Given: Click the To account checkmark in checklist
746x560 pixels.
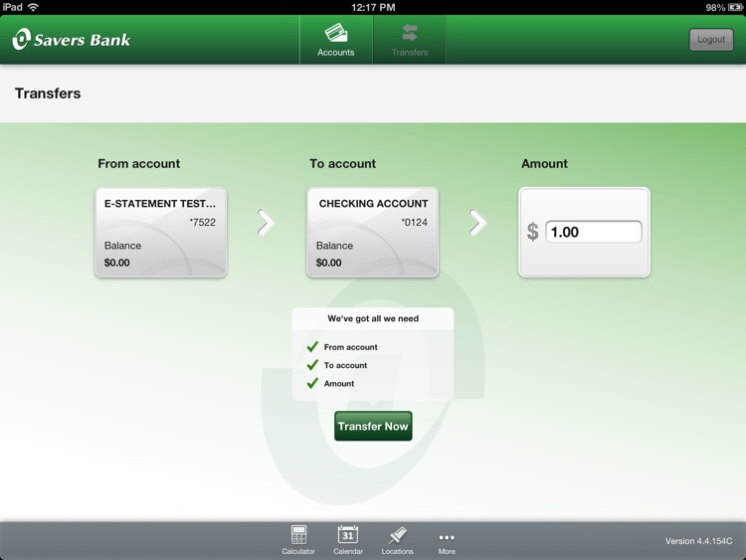Looking at the screenshot, I should pyautogui.click(x=312, y=365).
